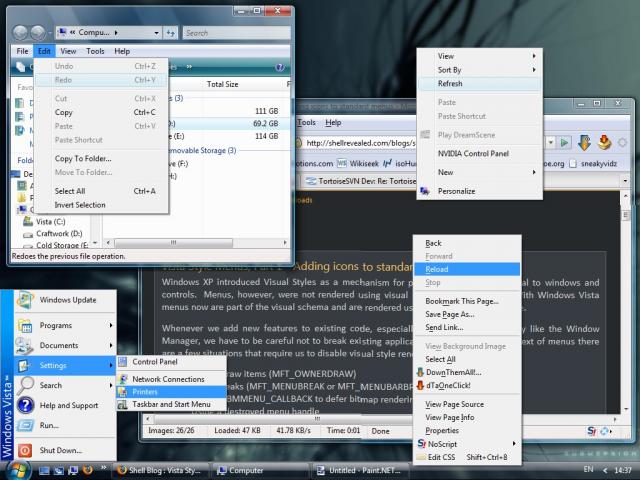Open Taskbar and Start Menu settings

pyautogui.click(x=171, y=404)
